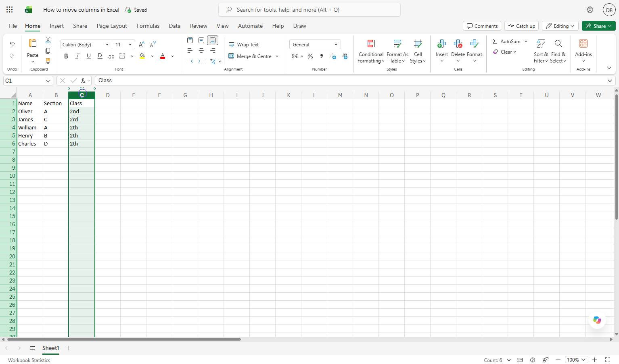Apply comma style number format
The image size is (619, 364).
point(322,56)
